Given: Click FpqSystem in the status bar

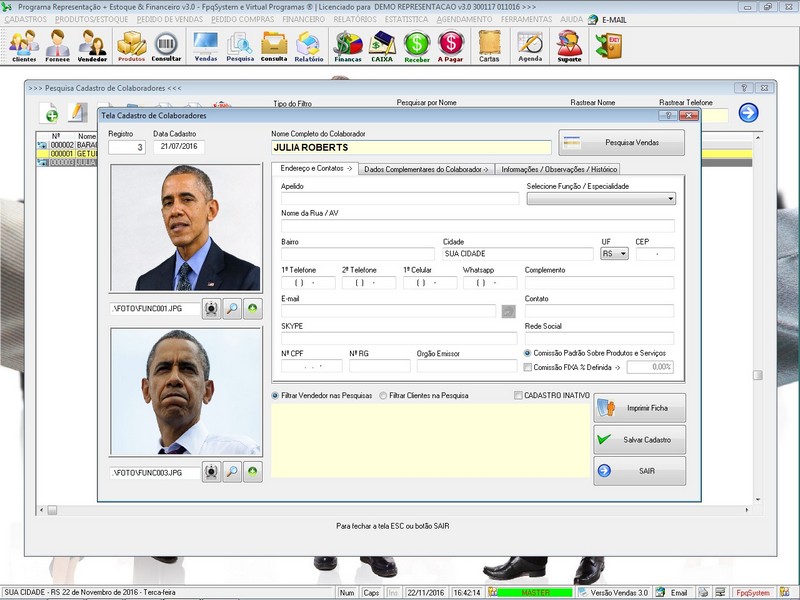Looking at the screenshot, I should [x=753, y=592].
